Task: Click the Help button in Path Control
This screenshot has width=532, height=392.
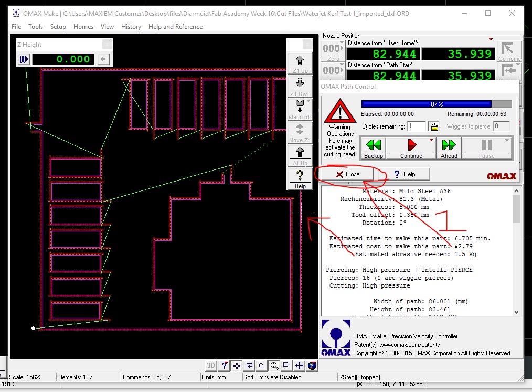Action: [x=405, y=174]
